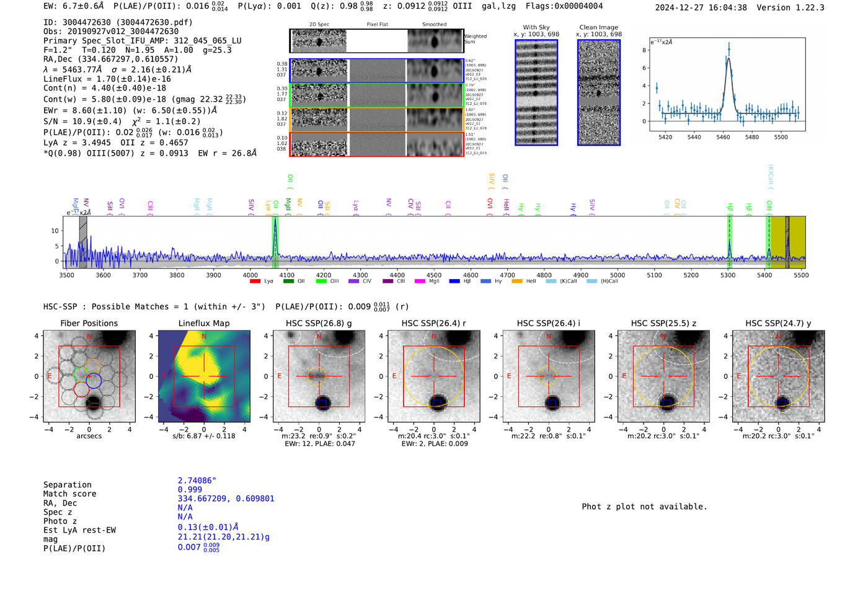Click the Separation value 2.74086"
The image size is (868, 591).
coord(197,481)
